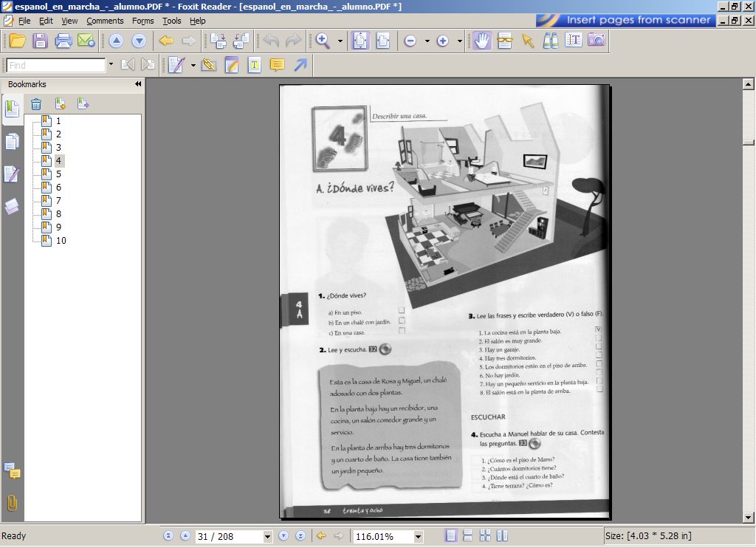
Task: Choose the yellow Note comment tool
Action: 277,65
